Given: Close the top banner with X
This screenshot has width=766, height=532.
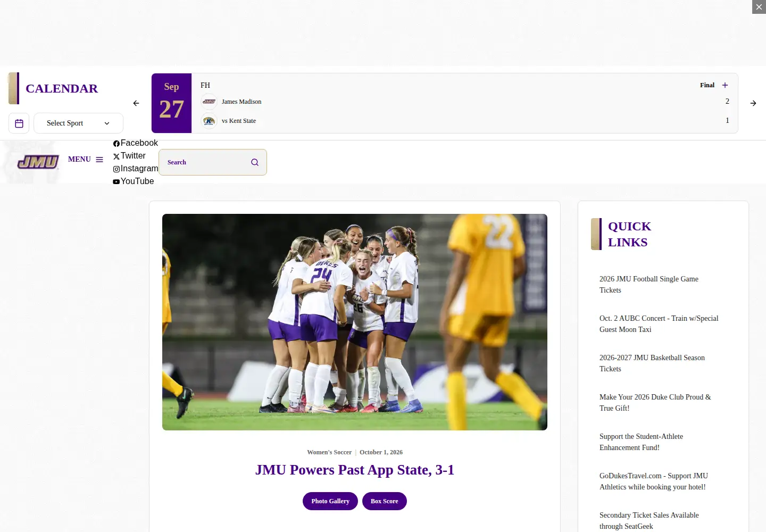Looking at the screenshot, I should pyautogui.click(x=759, y=7).
